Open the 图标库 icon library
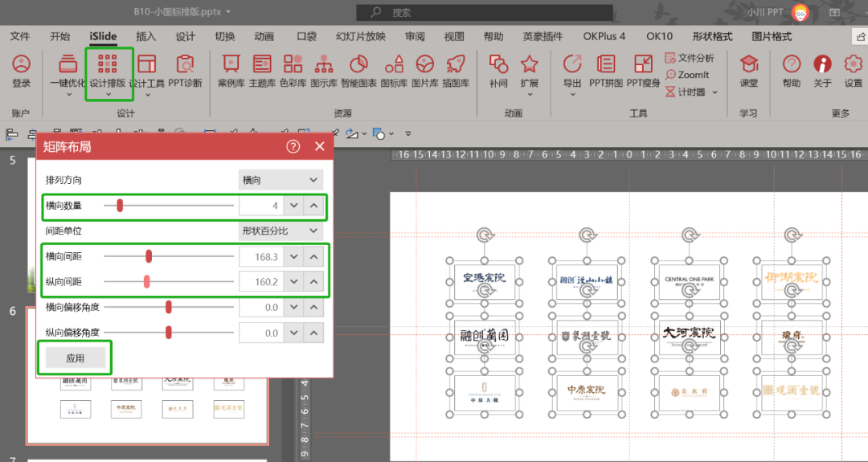 [x=394, y=71]
